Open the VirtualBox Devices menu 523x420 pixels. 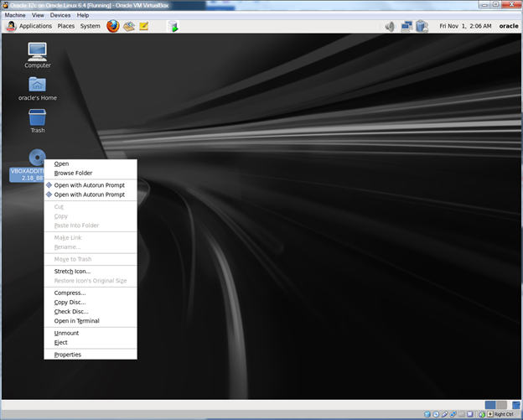[60, 15]
